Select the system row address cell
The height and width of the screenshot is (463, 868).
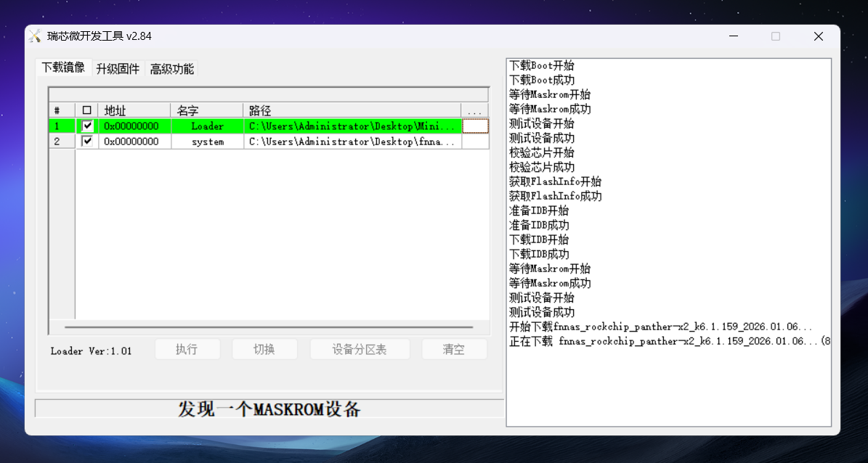pos(134,142)
